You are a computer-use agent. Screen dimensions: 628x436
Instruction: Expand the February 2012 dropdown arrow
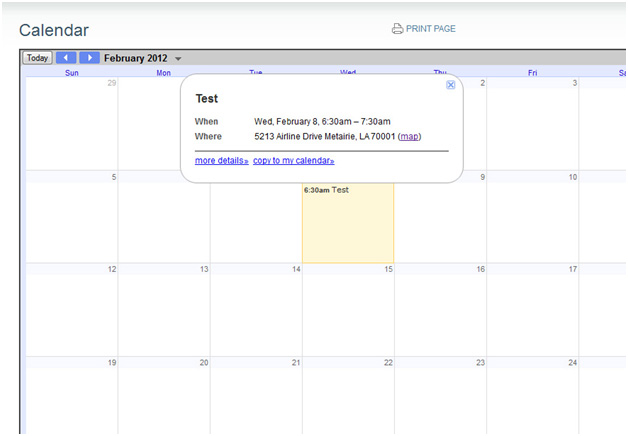178,59
